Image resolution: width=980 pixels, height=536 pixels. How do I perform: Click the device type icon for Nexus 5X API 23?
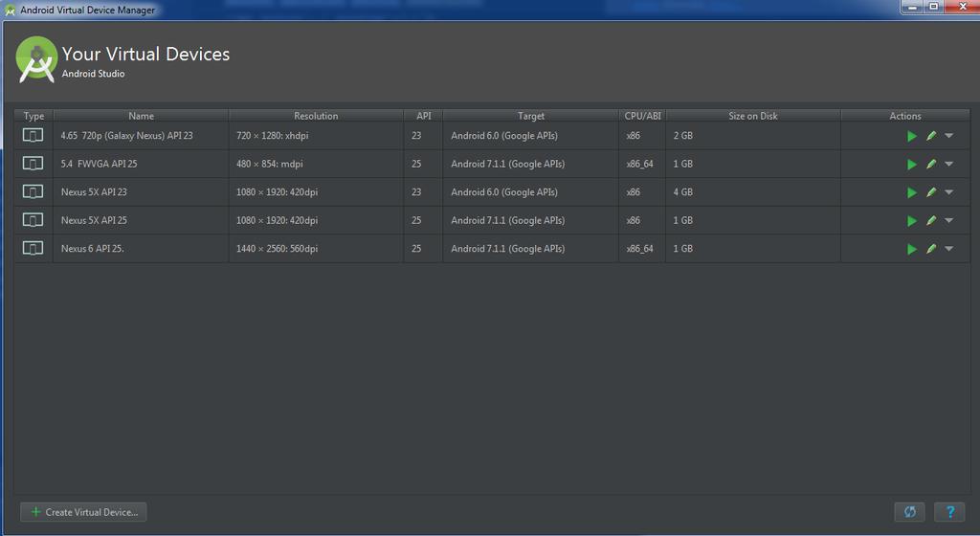(33, 191)
